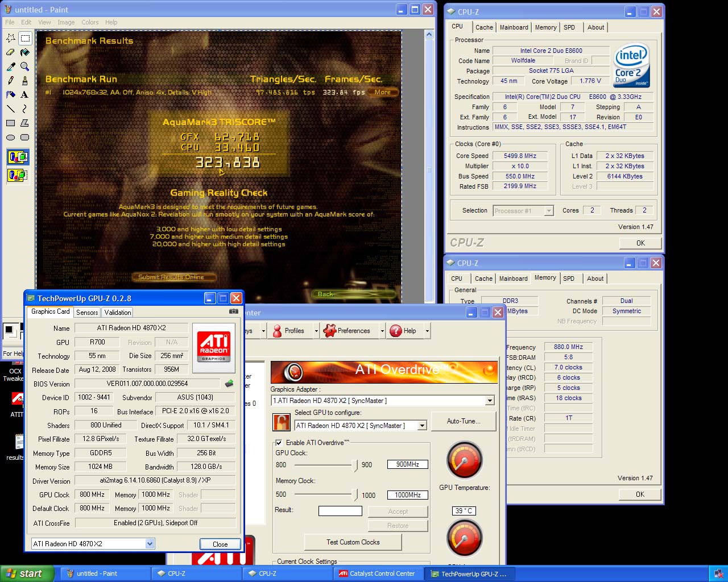Image resolution: width=728 pixels, height=582 pixels.
Task: Switch to Validation tab in GPU-Z
Action: 118,312
